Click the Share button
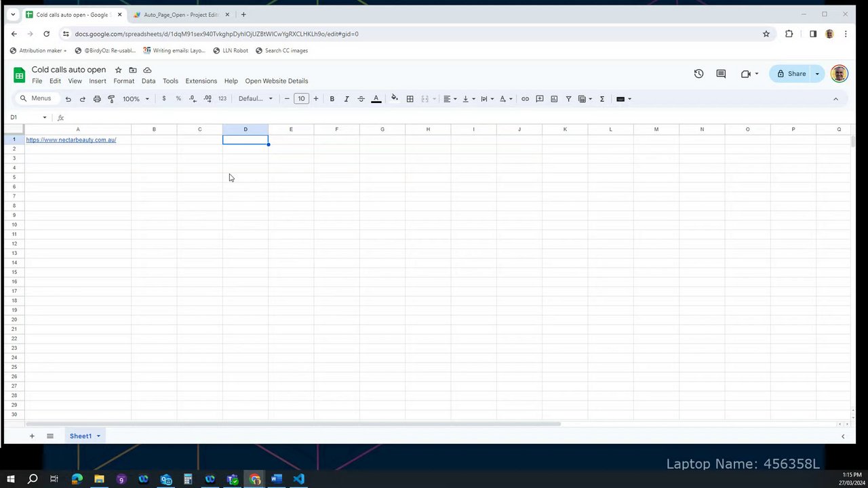Screen dimensions: 868x488 click(791, 74)
